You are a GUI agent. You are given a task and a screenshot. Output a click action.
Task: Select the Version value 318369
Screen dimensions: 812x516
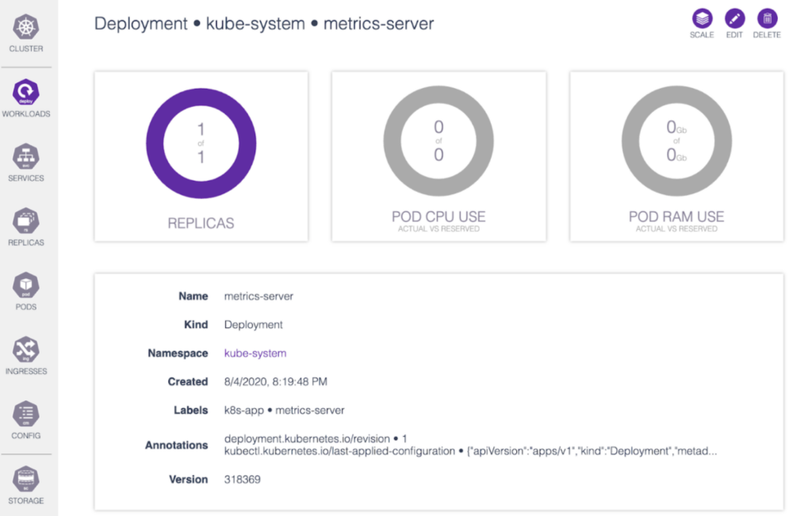pyautogui.click(x=240, y=479)
